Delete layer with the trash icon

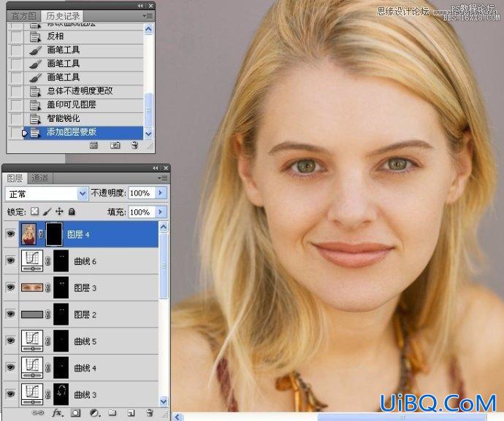pyautogui.click(x=150, y=413)
